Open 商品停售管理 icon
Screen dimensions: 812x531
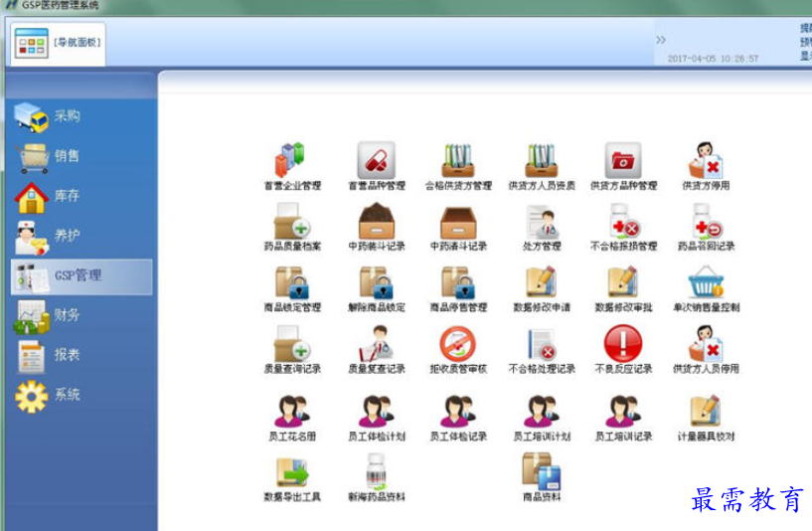[458, 282]
